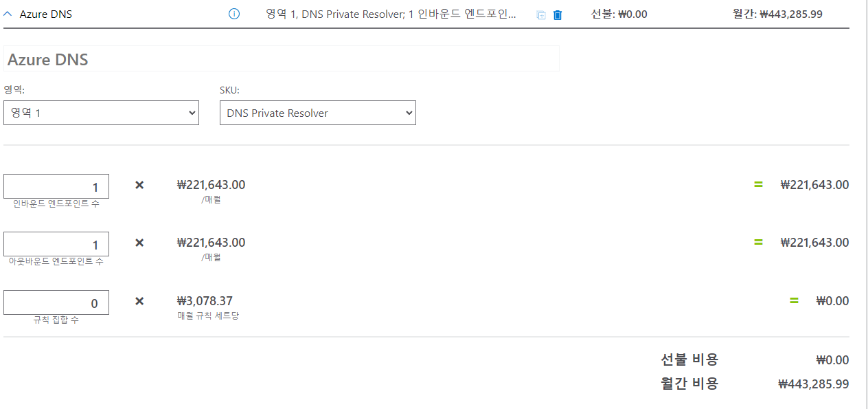The height and width of the screenshot is (409, 868).
Task: Open the Azure DNS info icon
Action: coord(234,14)
